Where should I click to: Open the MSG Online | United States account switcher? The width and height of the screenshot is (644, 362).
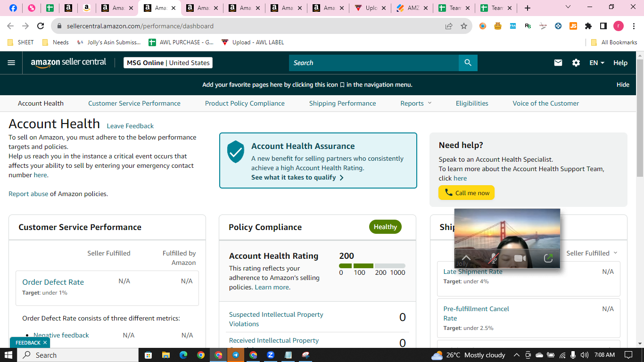pos(168,63)
